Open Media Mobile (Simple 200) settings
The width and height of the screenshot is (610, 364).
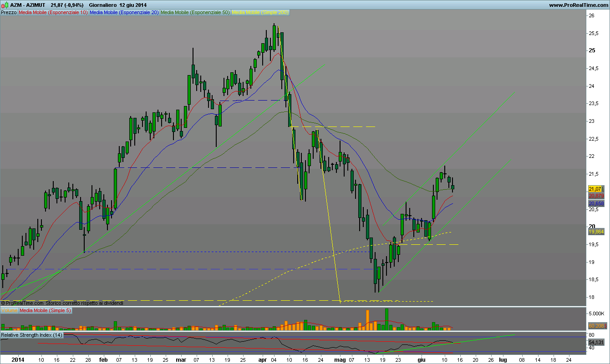[x=260, y=13]
